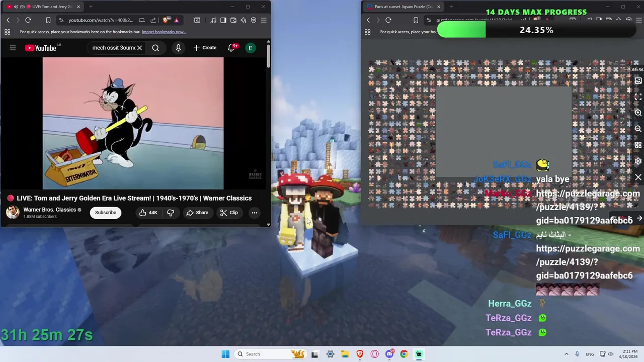Dislike the Tom and Jerry video

point(171,213)
